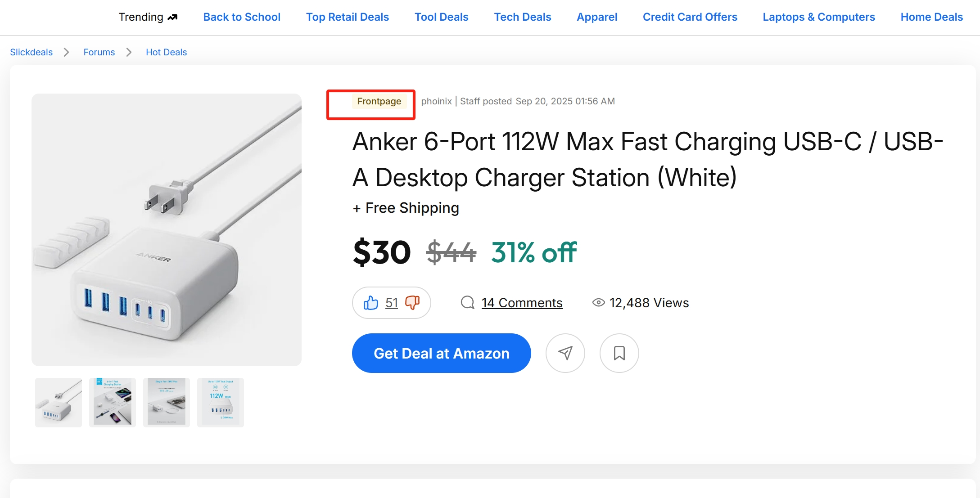
Task: Select Laptops & Computers in navigation
Action: tap(819, 17)
